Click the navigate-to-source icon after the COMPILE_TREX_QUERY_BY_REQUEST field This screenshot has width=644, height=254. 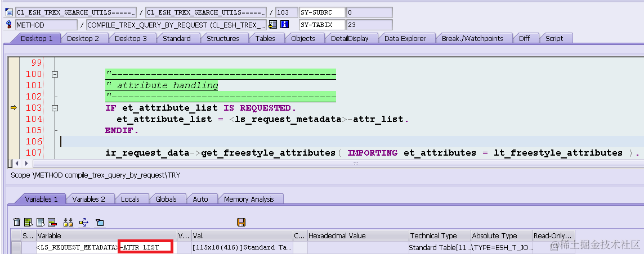[x=272, y=25]
